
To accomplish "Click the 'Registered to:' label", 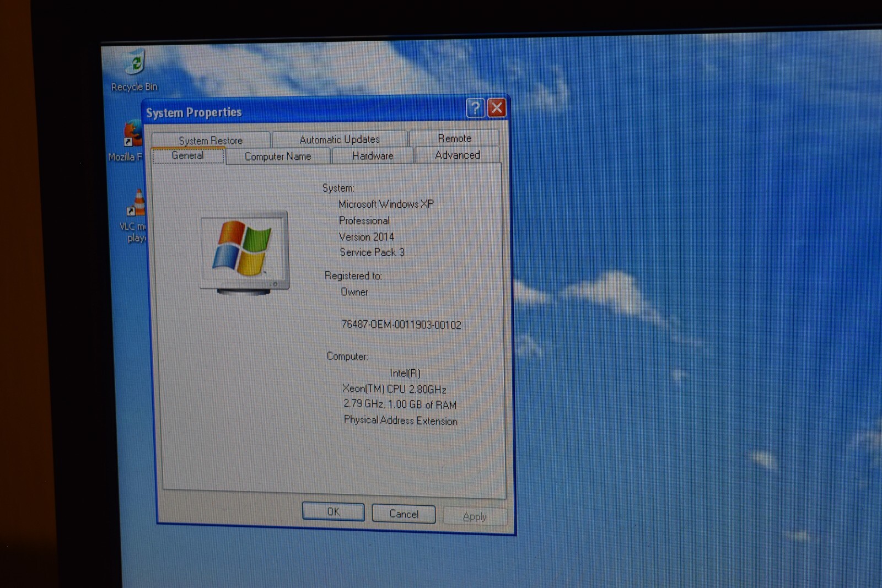I will click(x=353, y=276).
